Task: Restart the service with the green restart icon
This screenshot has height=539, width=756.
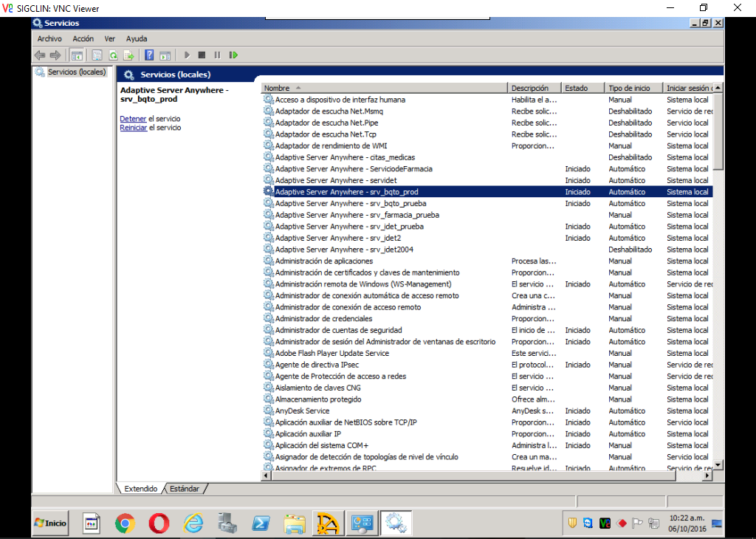Action: pyautogui.click(x=233, y=55)
